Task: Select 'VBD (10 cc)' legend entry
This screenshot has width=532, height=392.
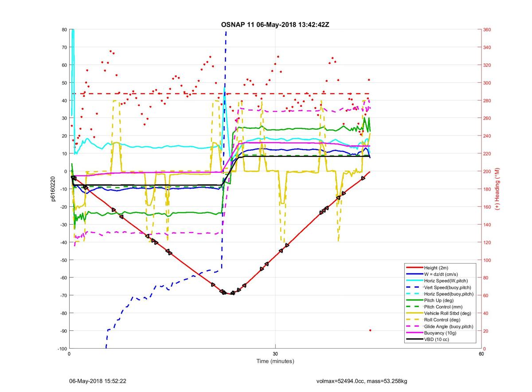Action: pyautogui.click(x=437, y=339)
